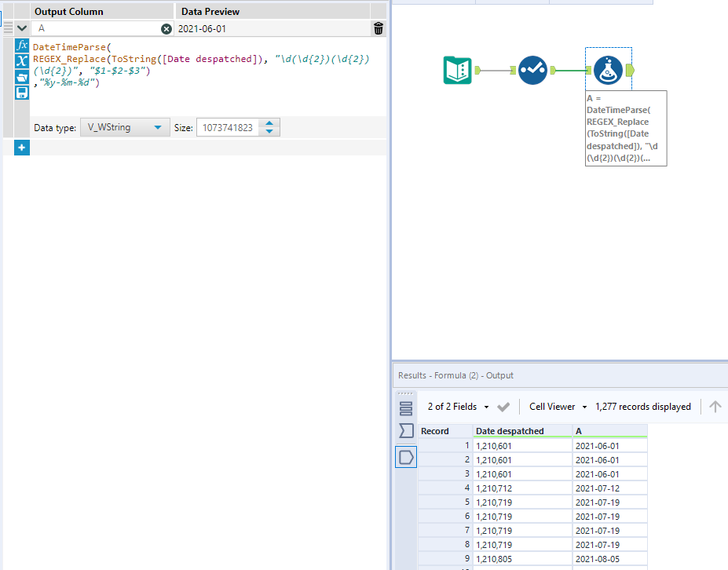728x570 pixels.
Task: Click the Data Preview value 2021-06-01
Action: click(202, 29)
